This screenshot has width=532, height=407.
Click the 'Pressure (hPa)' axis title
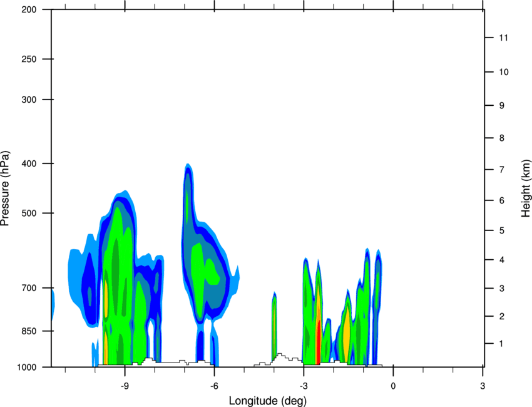tap(5, 188)
